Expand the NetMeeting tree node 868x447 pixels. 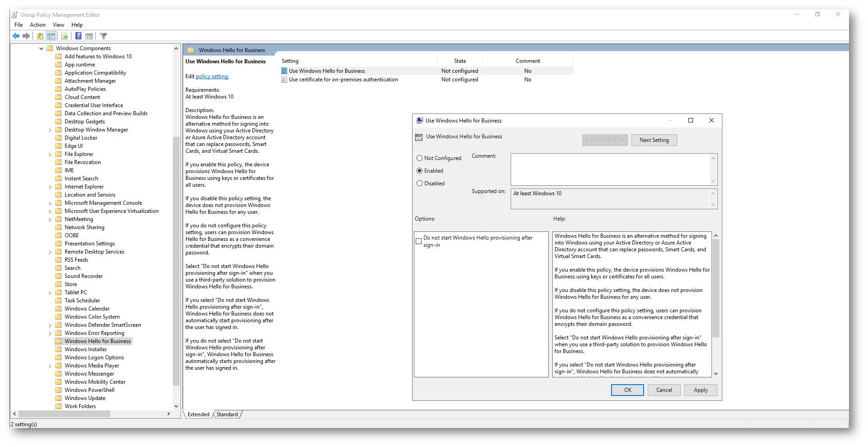click(x=50, y=220)
